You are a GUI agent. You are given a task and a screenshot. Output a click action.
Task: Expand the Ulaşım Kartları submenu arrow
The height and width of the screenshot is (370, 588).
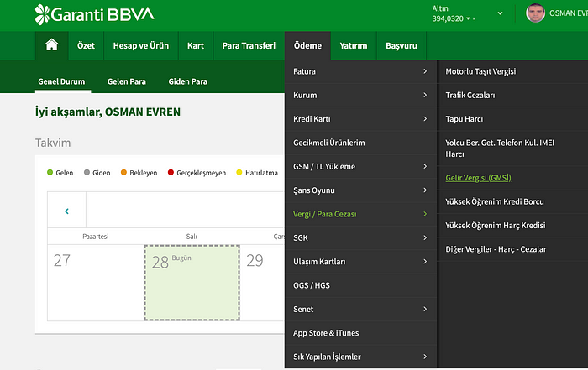tap(425, 262)
